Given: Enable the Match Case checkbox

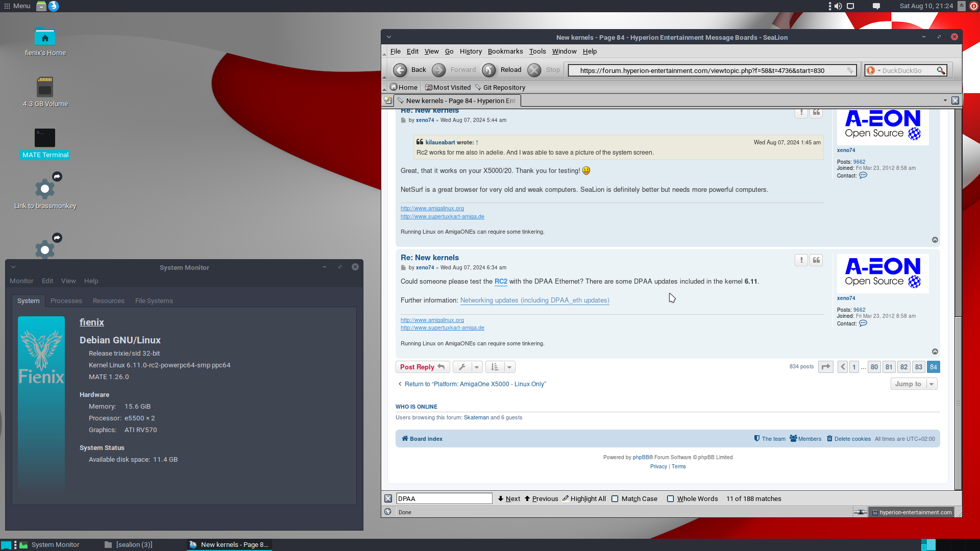Looking at the screenshot, I should pyautogui.click(x=615, y=499).
